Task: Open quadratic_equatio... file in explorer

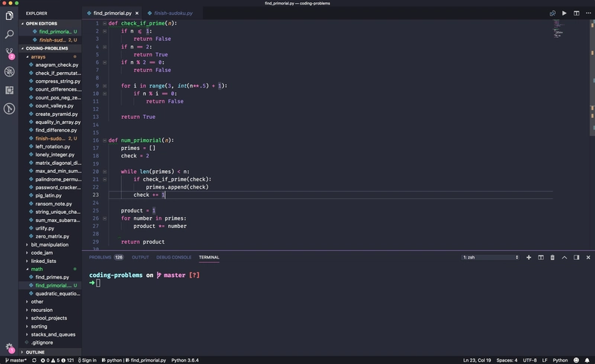Action: pyautogui.click(x=50, y=293)
